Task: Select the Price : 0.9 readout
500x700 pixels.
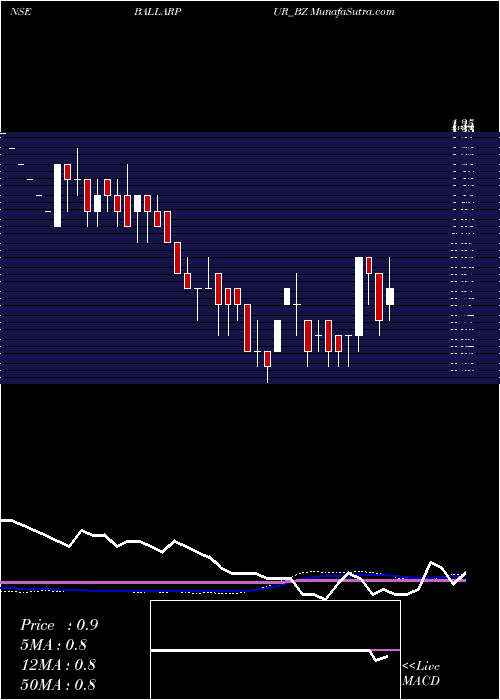Action: (x=59, y=625)
